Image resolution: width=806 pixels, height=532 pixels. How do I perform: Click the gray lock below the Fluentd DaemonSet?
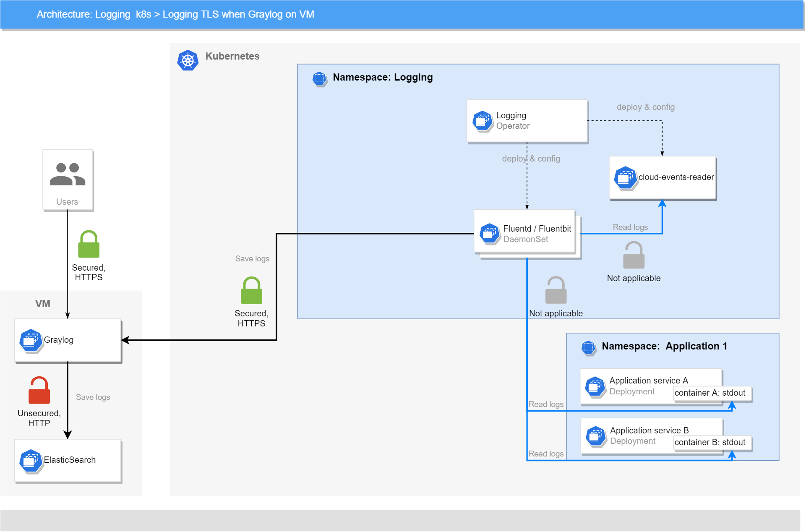556,290
